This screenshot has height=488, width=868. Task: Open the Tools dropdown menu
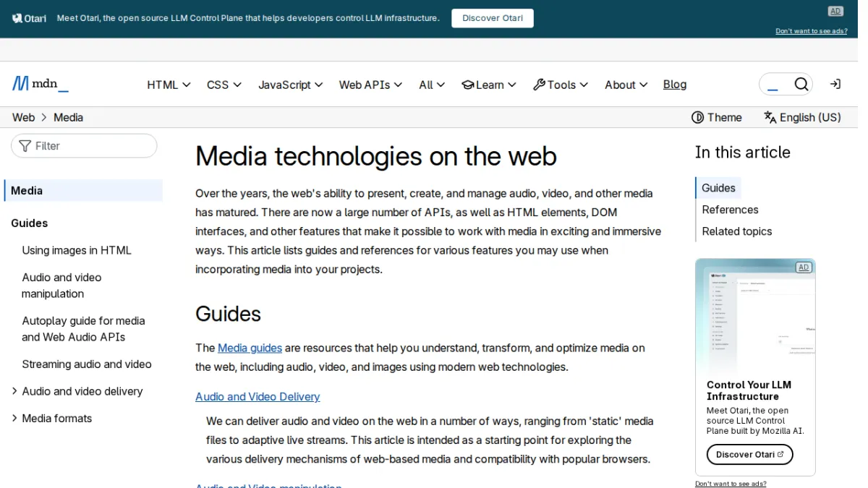[x=561, y=85]
